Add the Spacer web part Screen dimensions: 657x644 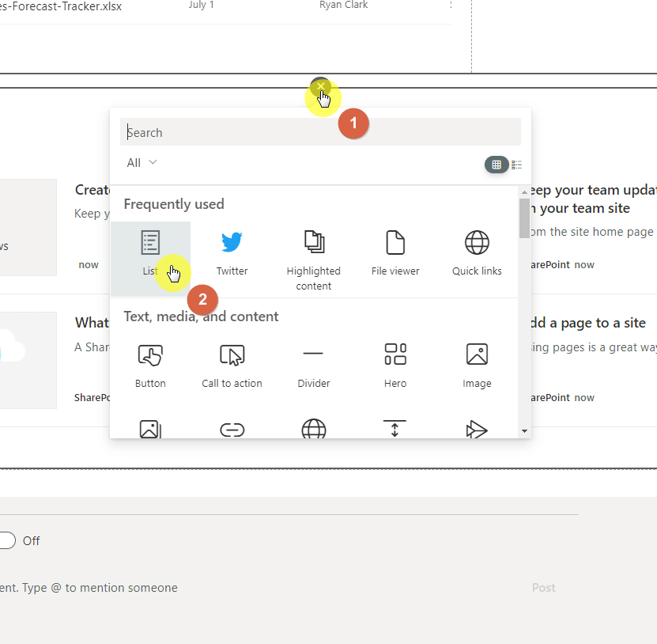395,429
